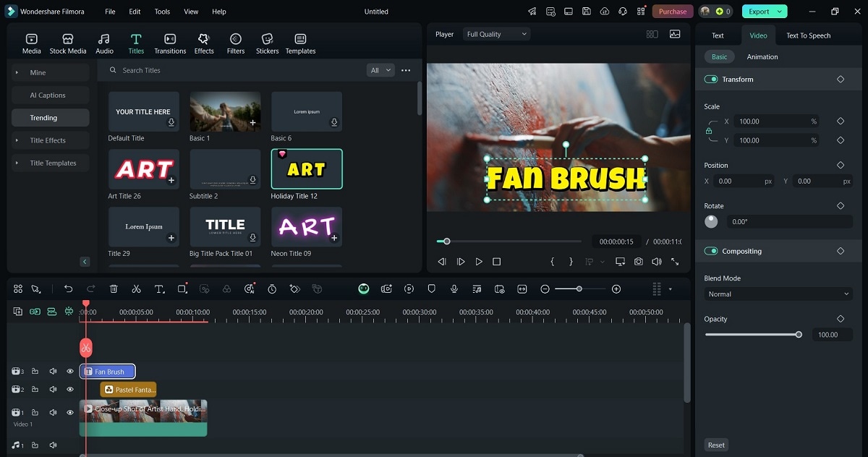
Task: Open the Filters panel
Action: click(x=236, y=43)
